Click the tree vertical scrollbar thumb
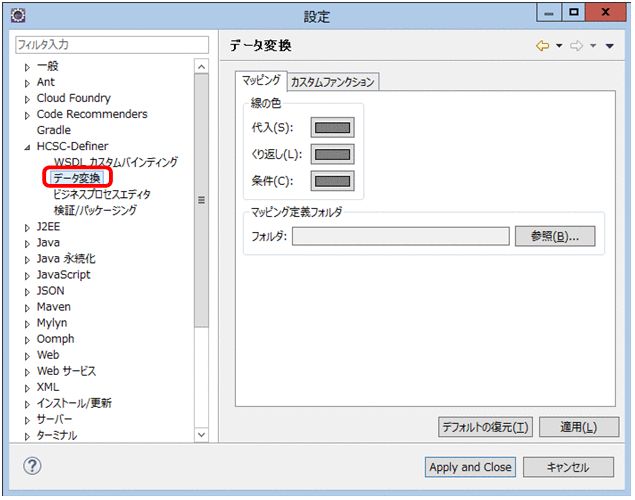The image size is (635, 500). (201, 200)
